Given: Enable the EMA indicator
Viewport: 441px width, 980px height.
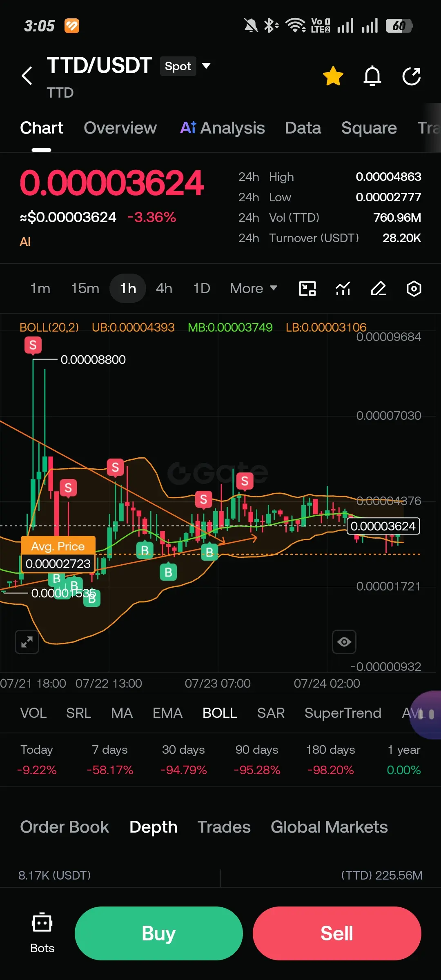Looking at the screenshot, I should 167,713.
